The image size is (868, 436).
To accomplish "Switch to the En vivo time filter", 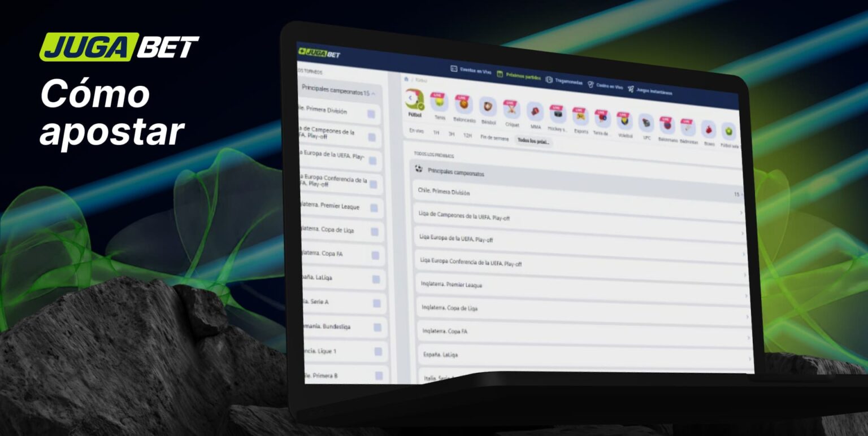I will (416, 131).
